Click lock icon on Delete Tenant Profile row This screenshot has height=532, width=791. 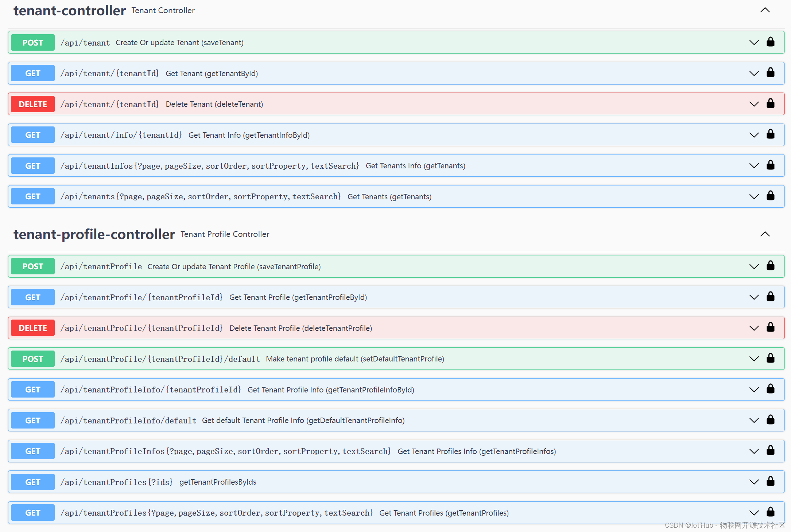click(x=770, y=328)
